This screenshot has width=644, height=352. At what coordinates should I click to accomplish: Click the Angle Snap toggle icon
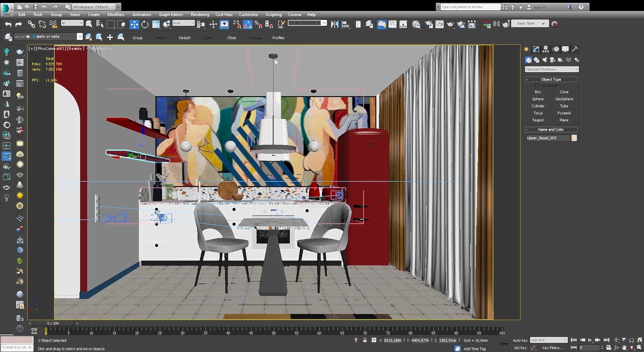(248, 24)
